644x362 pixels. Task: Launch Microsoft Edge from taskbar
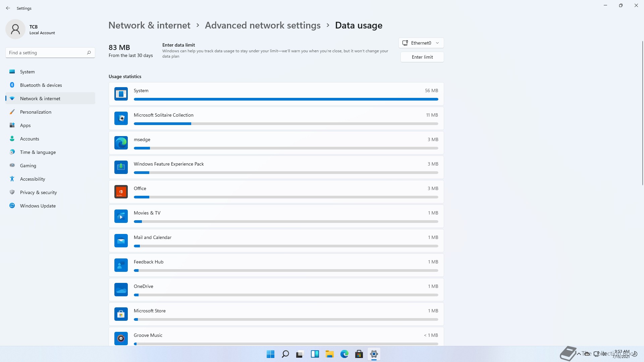[344, 354]
